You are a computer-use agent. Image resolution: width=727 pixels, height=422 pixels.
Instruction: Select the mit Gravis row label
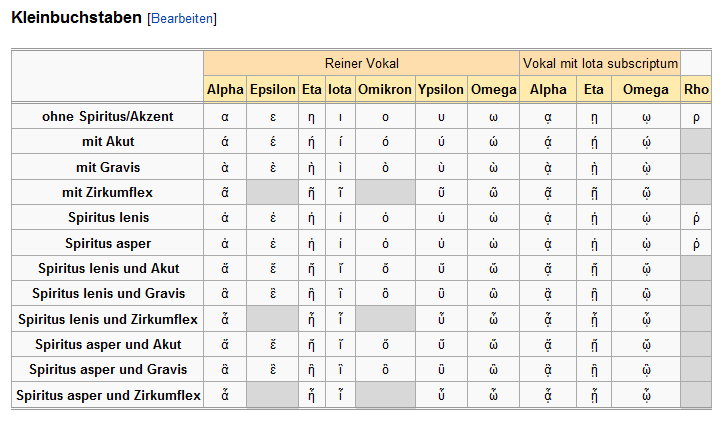coord(107,166)
